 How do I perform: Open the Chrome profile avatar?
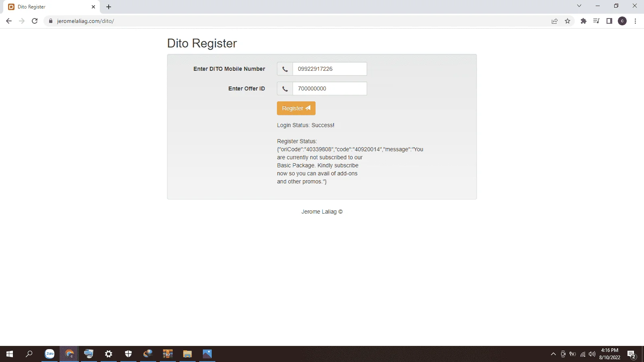click(622, 21)
